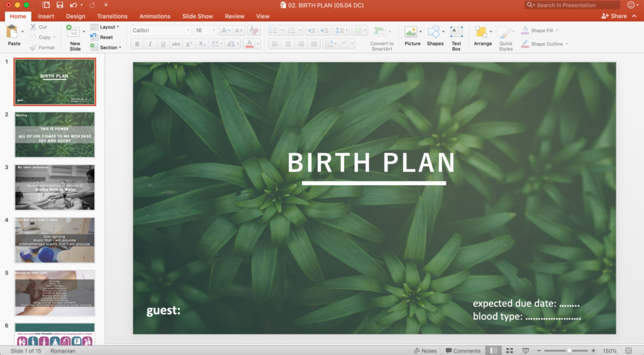The height and width of the screenshot is (355, 644).
Task: Switch to the Transitions tab
Action: (112, 16)
